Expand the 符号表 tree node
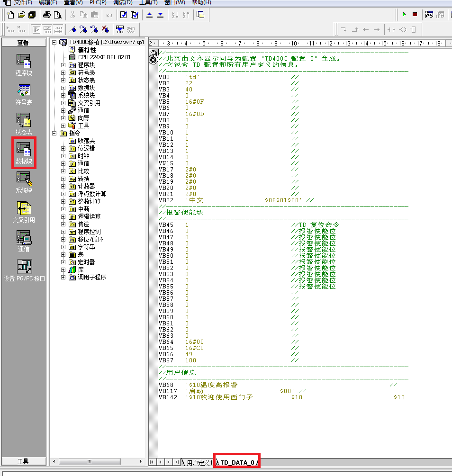 [x=63, y=72]
